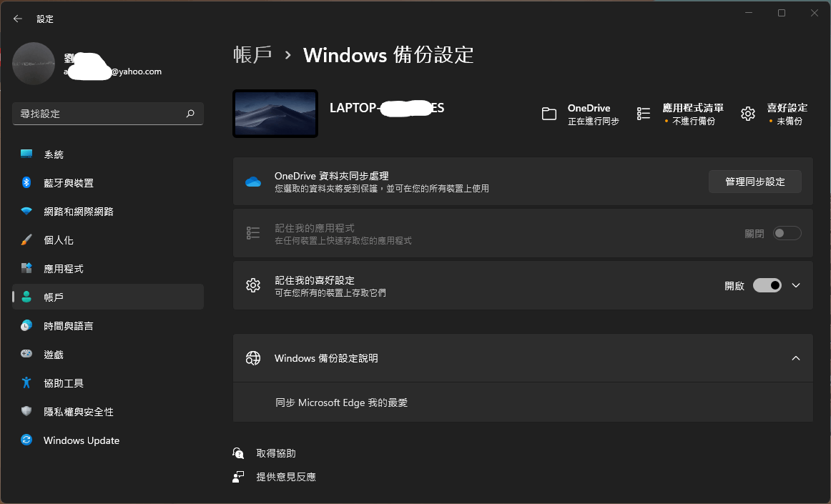Click the shield icon for 隱私權與安全性
This screenshot has height=504, width=831.
coord(26,411)
